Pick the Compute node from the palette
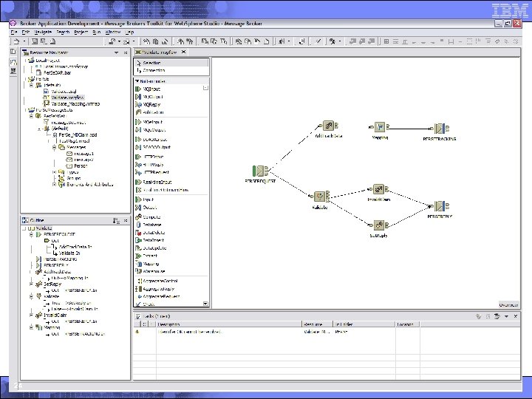 point(148,216)
